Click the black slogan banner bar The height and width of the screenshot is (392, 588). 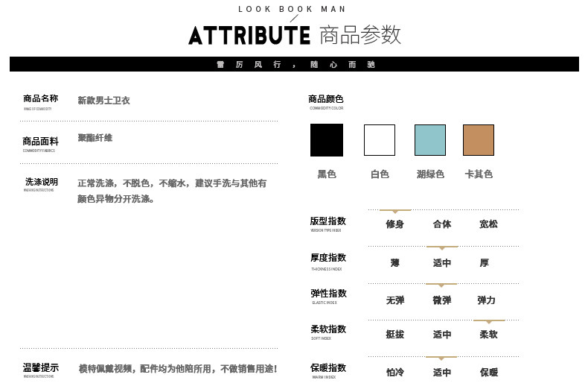294,64
